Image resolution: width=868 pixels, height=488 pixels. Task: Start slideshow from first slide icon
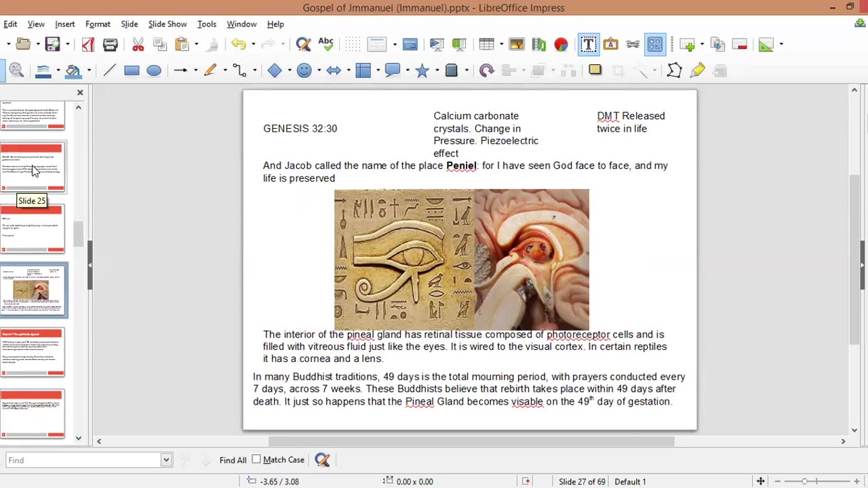coord(437,45)
